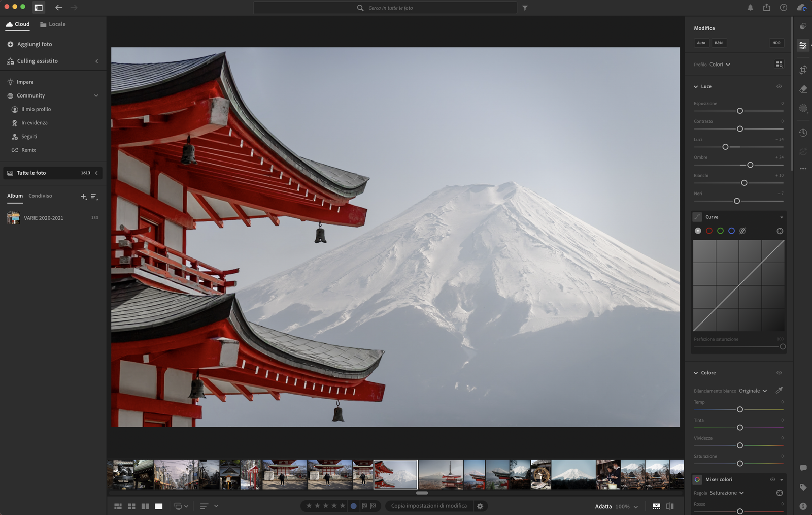The height and width of the screenshot is (515, 812).
Task: Switch to the Condiviso tab
Action: coord(40,196)
